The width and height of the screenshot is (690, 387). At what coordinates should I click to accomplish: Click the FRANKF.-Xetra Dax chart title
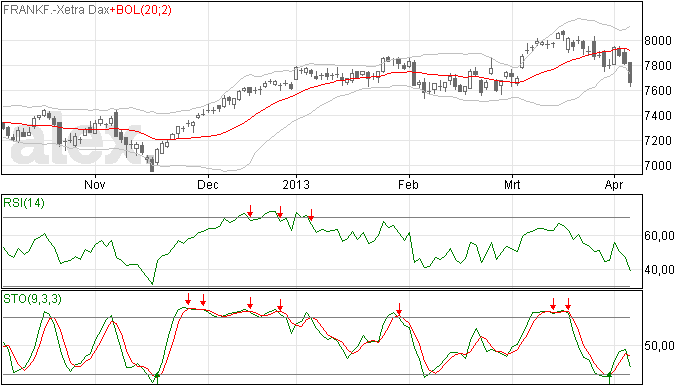point(56,10)
